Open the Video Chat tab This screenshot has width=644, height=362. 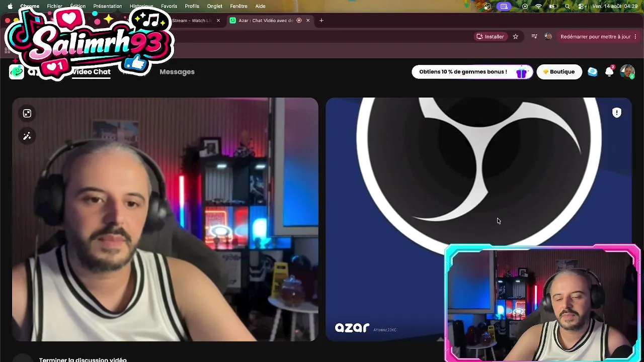(91, 72)
